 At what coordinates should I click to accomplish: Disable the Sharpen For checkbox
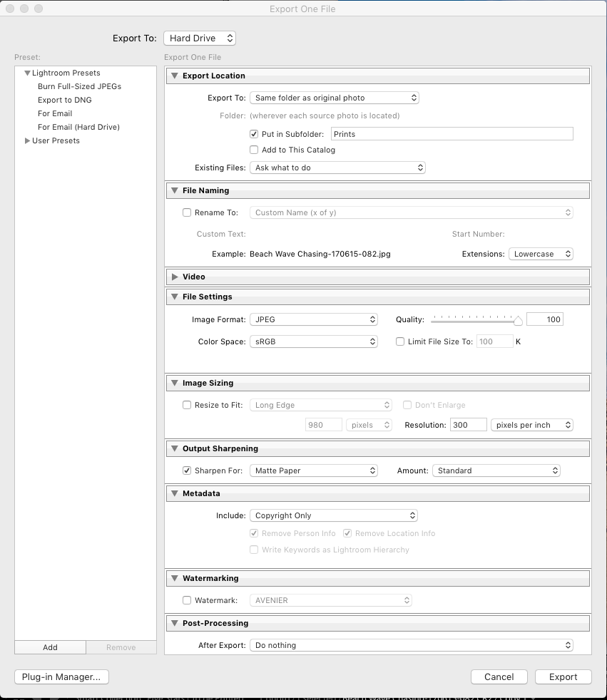click(x=187, y=470)
